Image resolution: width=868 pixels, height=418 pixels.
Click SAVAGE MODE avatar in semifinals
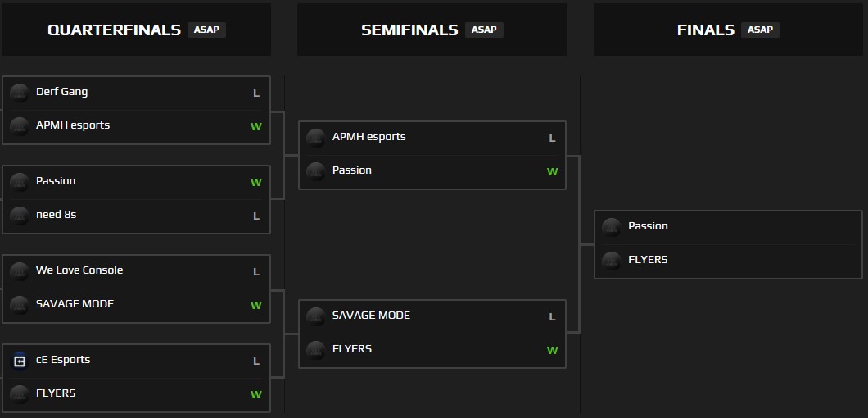point(315,316)
